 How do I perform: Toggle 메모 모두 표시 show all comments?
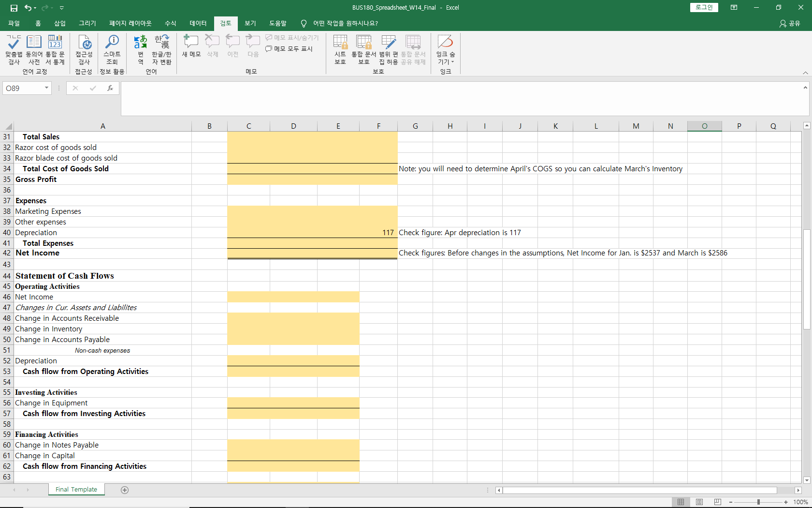click(289, 48)
